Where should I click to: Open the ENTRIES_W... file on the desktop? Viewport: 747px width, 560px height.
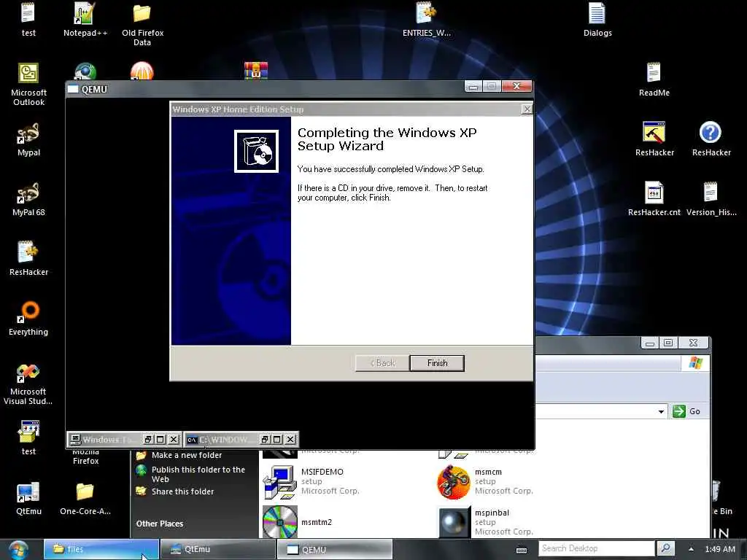(x=426, y=20)
